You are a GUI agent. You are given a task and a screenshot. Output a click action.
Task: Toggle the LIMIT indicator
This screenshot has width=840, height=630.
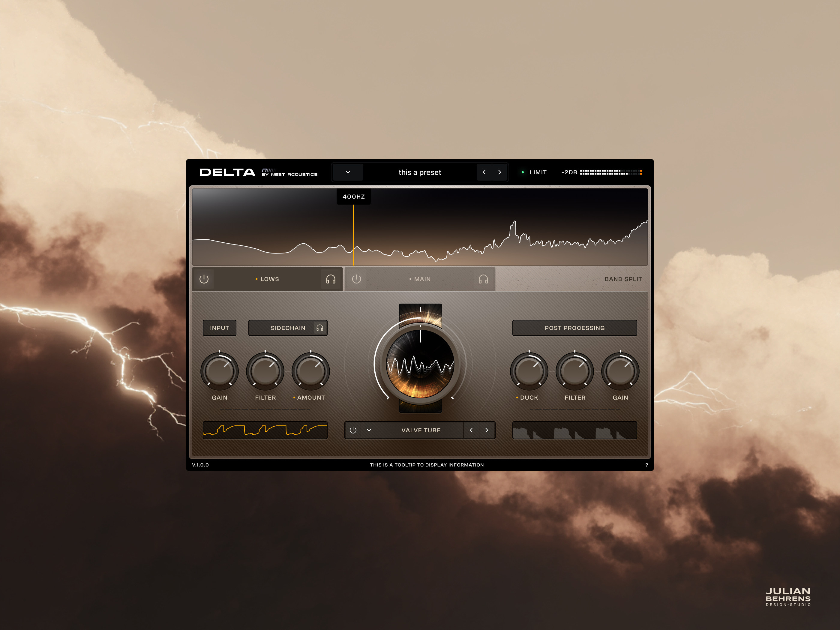[x=534, y=172]
